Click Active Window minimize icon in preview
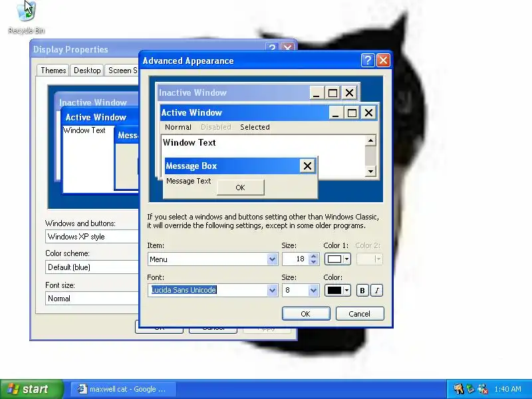Viewport: 532px width, 399px height. point(336,112)
